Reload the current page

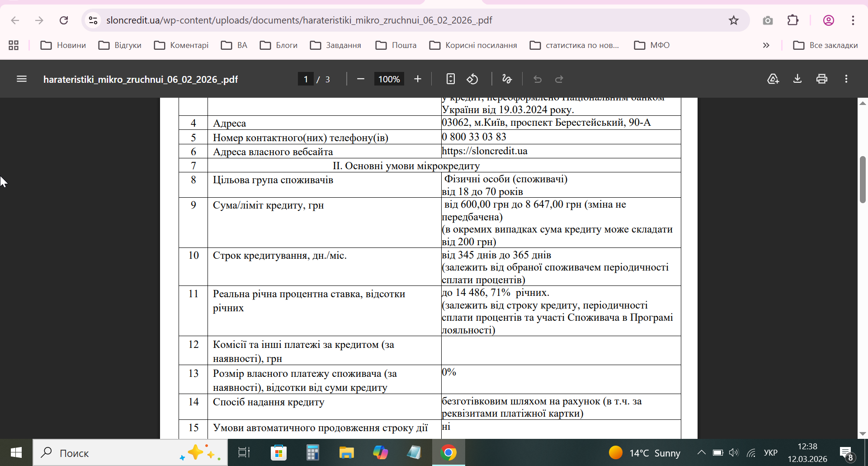[64, 20]
